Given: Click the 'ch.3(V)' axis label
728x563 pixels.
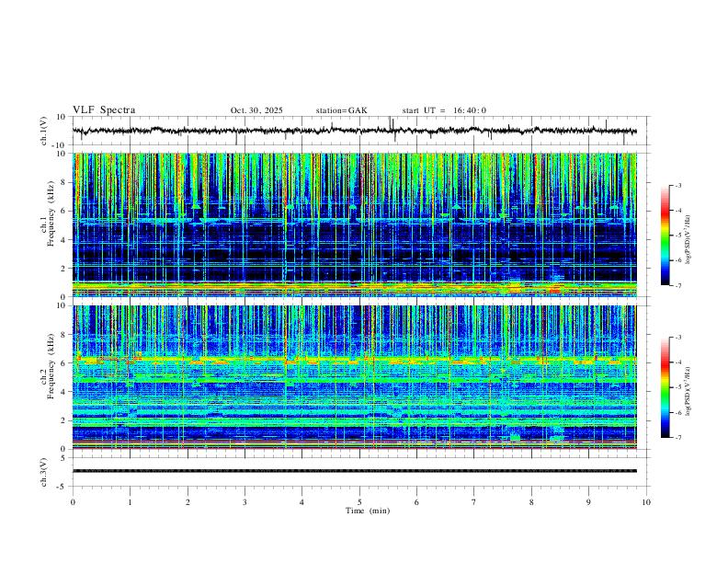Looking at the screenshot, I should [44, 472].
